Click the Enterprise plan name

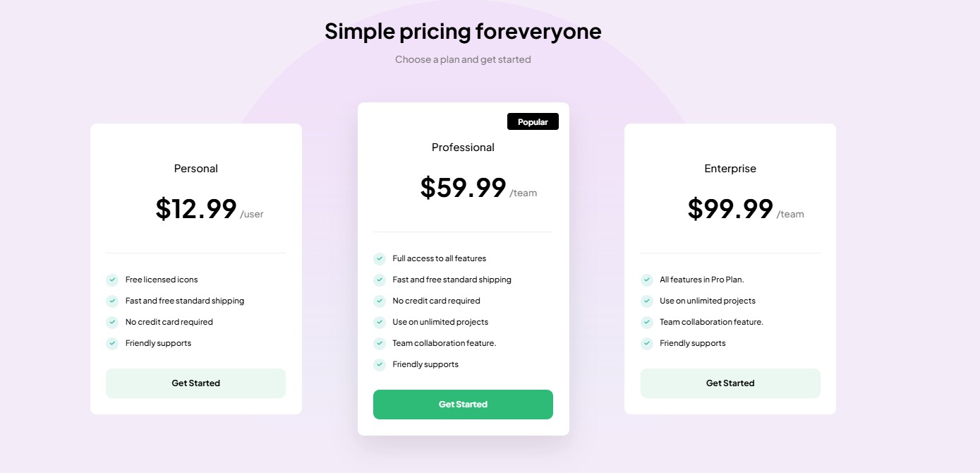[730, 169]
